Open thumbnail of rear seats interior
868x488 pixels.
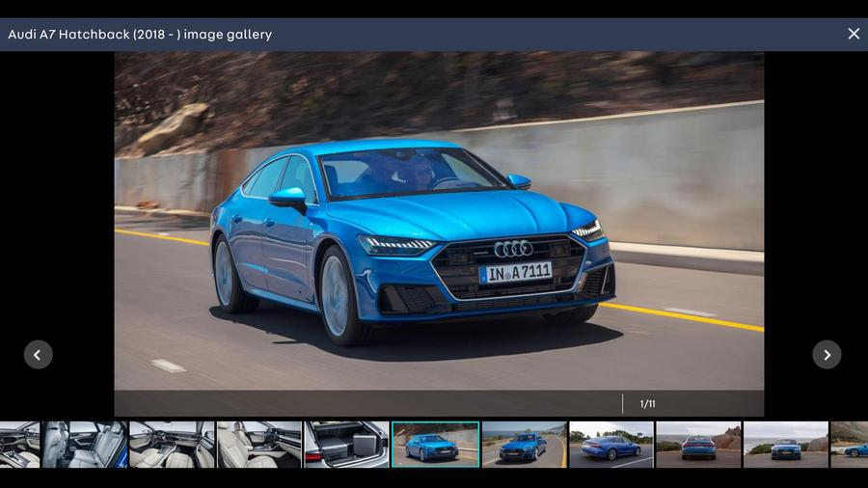85,445
